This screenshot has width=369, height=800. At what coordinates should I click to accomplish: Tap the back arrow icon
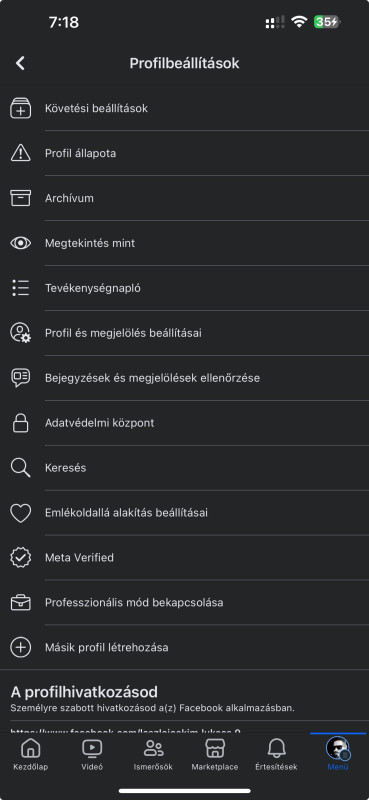coord(20,63)
